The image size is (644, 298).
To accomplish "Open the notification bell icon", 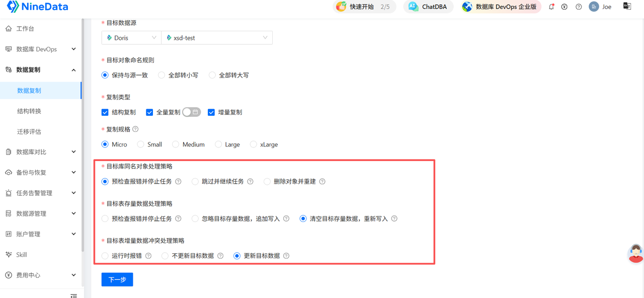I will coord(551,7).
